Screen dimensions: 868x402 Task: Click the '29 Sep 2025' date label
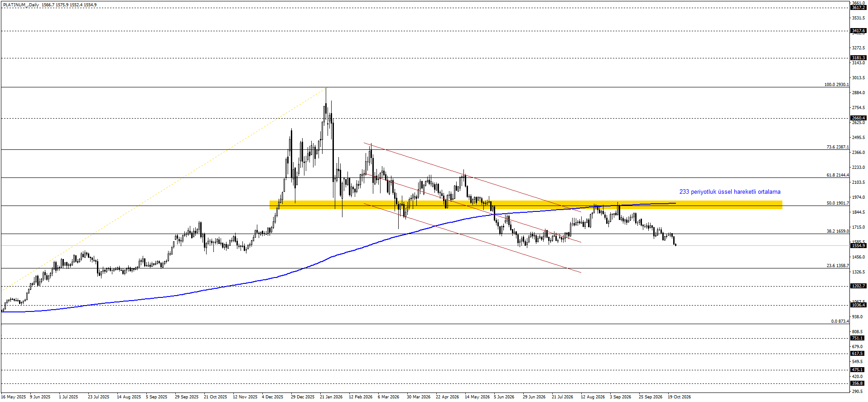click(187, 397)
